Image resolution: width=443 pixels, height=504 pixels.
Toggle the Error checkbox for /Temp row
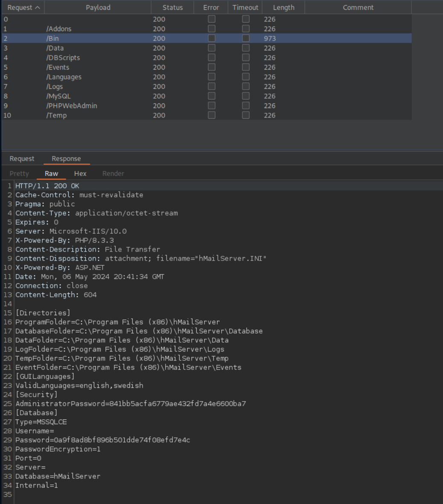coord(211,115)
